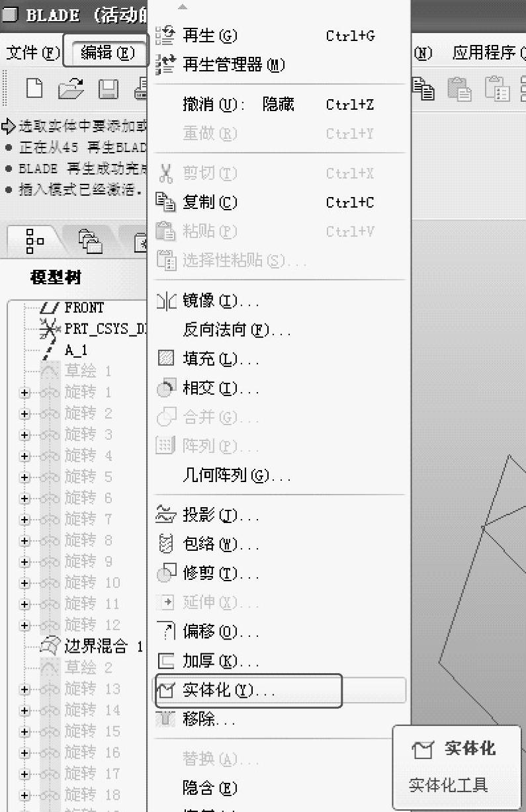526x812 pixels.
Task: Click the Paste clipboard toolbar icon
Action: coord(459,89)
